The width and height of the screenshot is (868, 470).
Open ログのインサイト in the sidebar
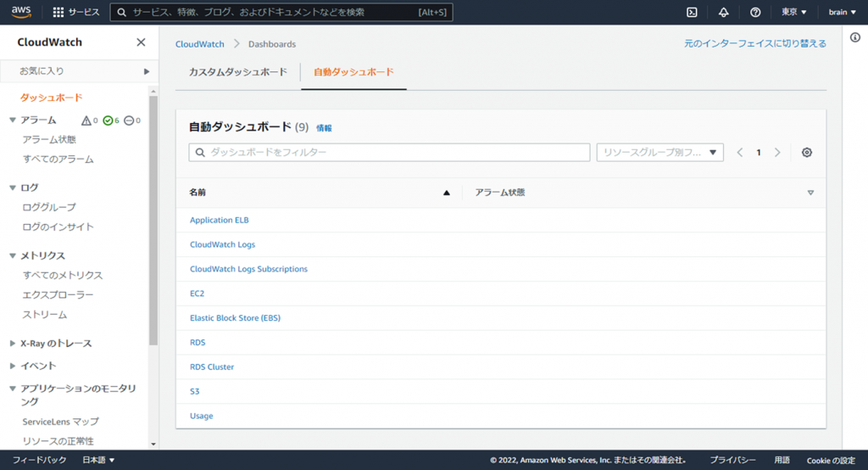58,227
